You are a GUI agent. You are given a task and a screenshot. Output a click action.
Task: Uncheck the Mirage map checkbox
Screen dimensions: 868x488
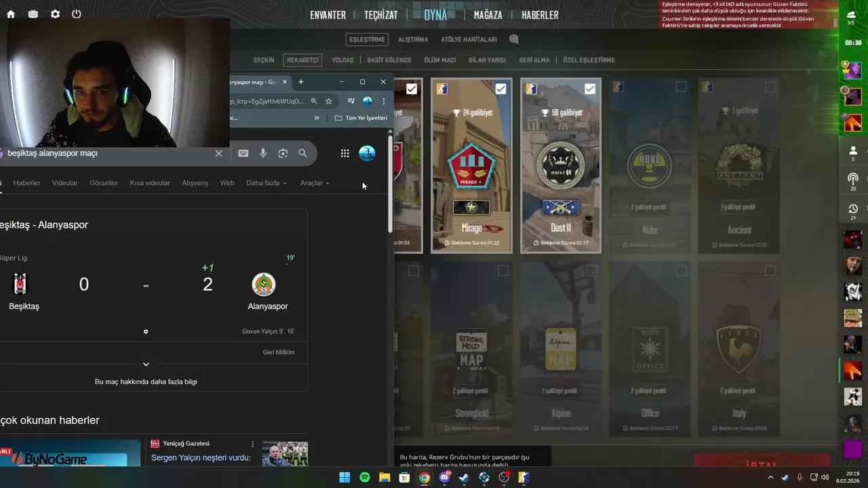point(500,89)
